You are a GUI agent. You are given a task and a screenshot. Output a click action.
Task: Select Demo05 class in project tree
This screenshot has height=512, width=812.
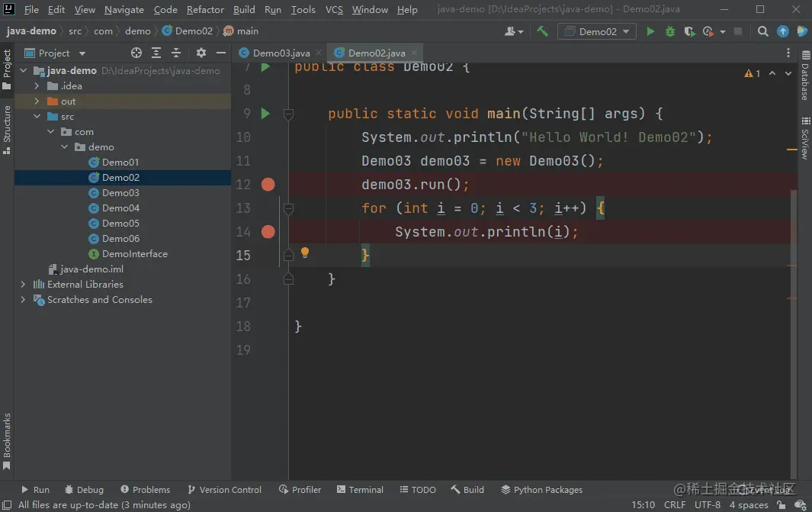click(x=120, y=224)
